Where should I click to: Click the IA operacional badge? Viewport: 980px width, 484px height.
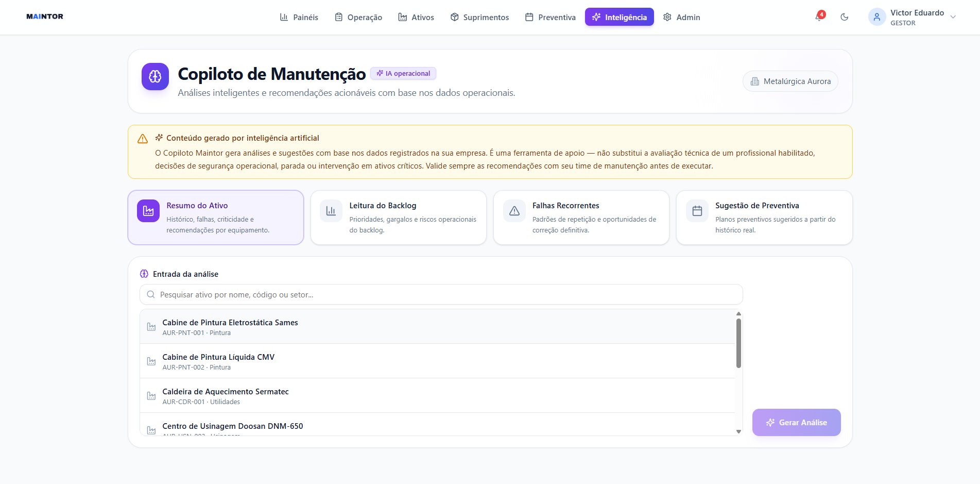pos(403,73)
